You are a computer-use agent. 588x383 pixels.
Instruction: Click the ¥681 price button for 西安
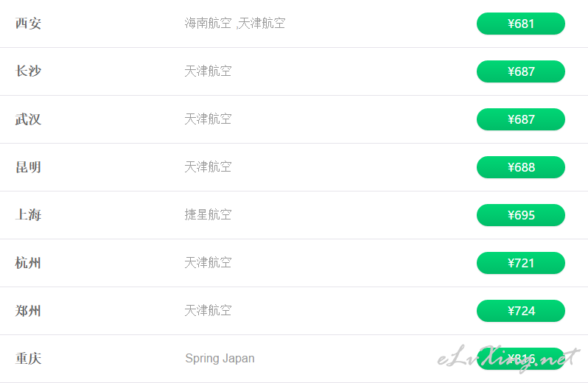coord(520,24)
